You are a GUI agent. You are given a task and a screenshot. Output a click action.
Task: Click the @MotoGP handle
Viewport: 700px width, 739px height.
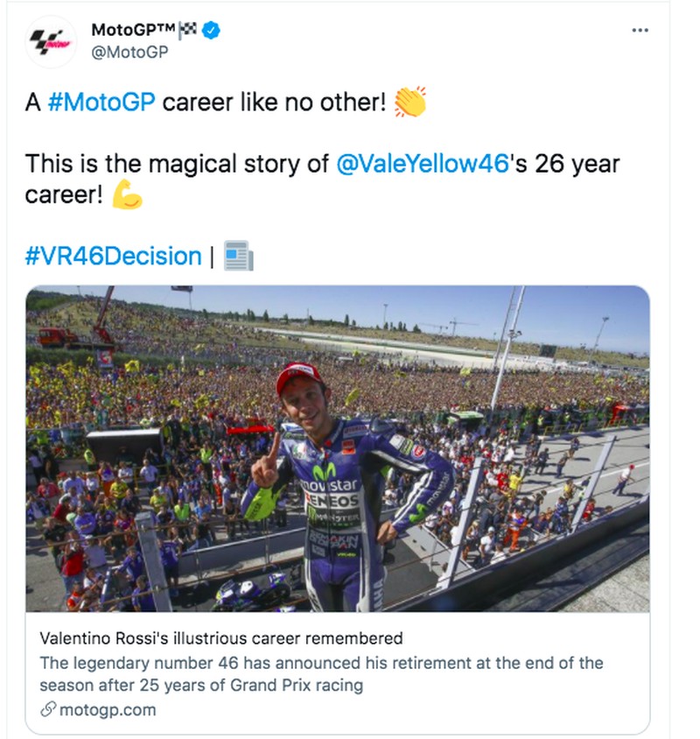point(129,52)
